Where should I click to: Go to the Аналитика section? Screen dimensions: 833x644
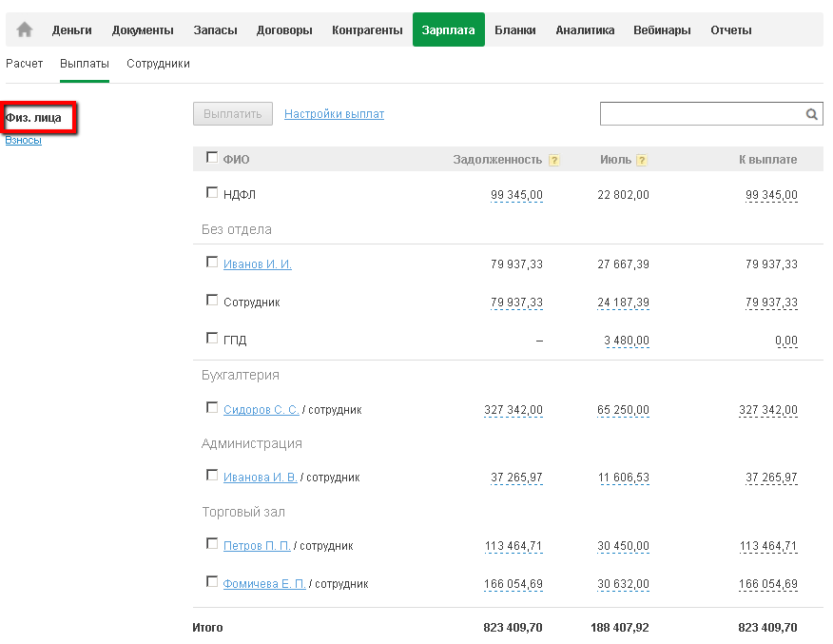pyautogui.click(x=585, y=29)
